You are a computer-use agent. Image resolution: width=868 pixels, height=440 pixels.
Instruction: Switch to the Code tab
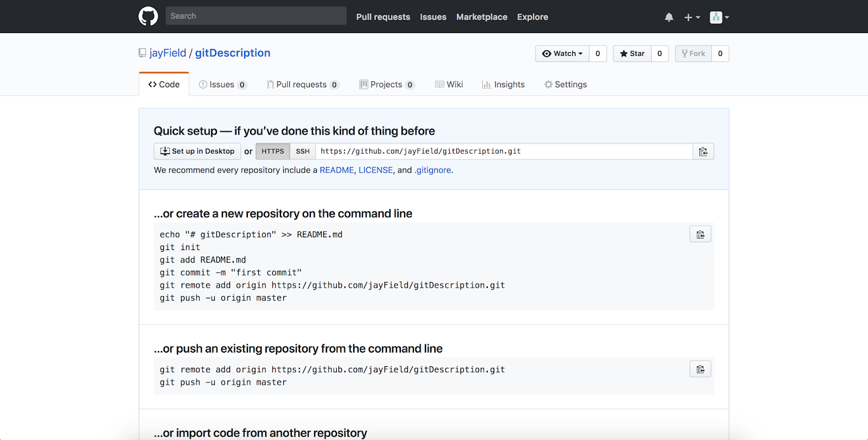coord(164,85)
